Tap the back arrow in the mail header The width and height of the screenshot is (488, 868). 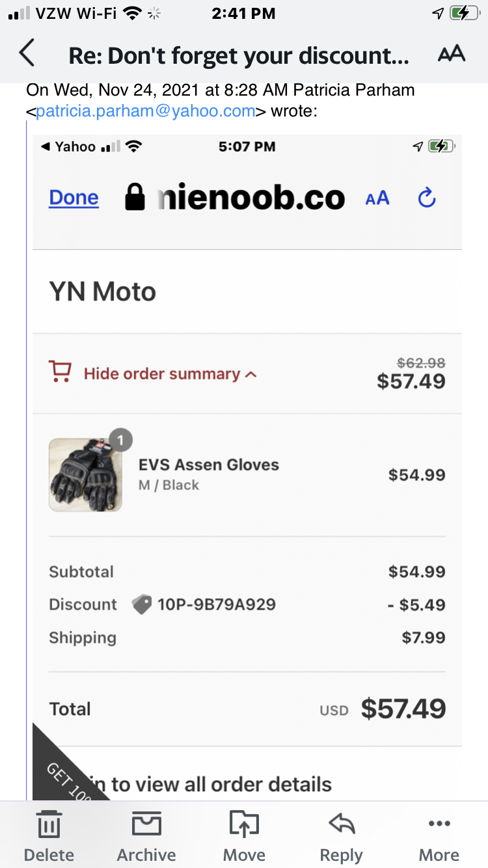pos(27,53)
